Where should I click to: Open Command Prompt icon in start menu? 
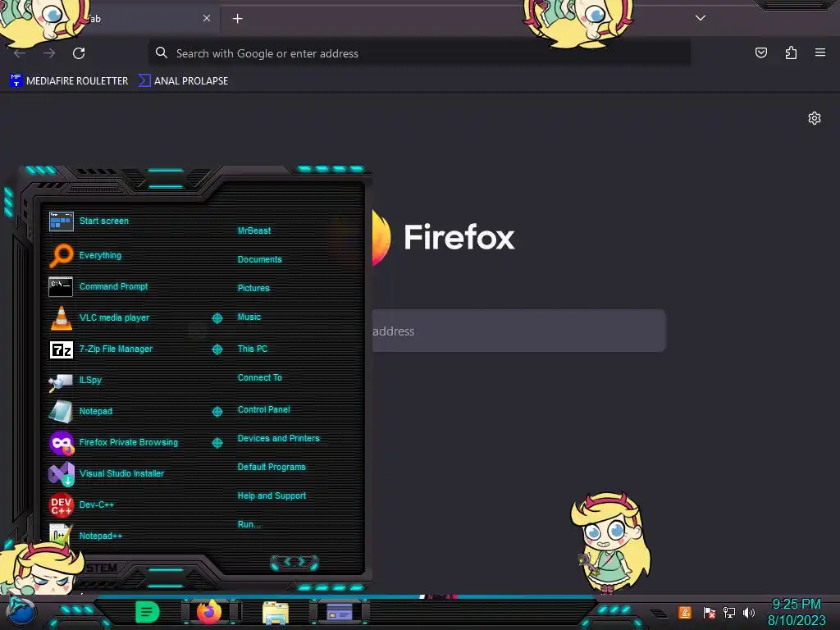tap(61, 286)
